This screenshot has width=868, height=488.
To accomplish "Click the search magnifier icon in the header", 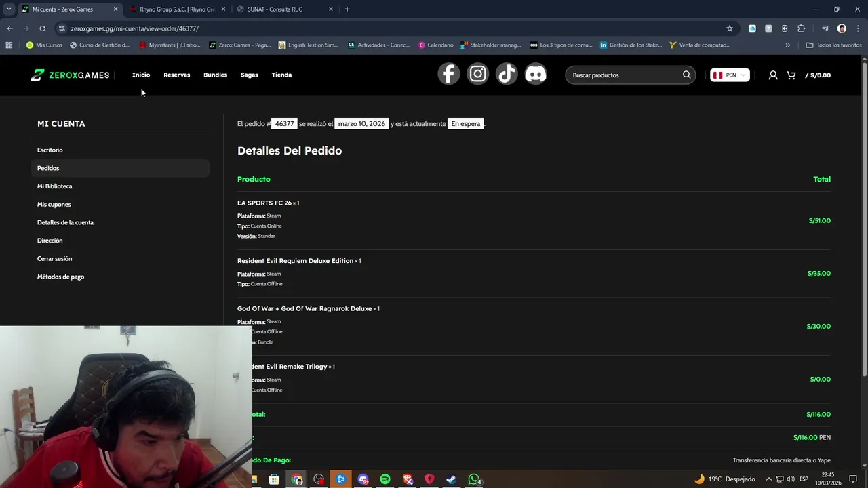I will pyautogui.click(x=686, y=75).
